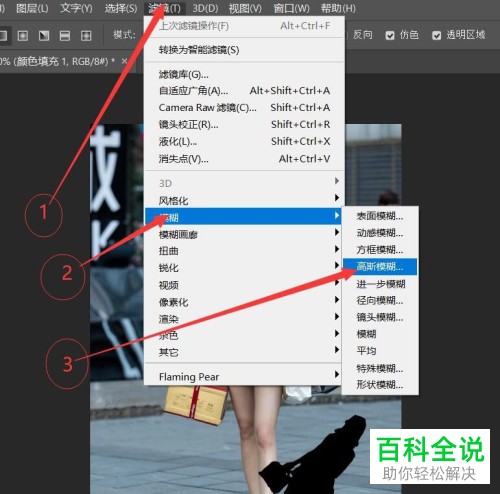Choose 镜头校正(R)...

[x=244, y=125]
